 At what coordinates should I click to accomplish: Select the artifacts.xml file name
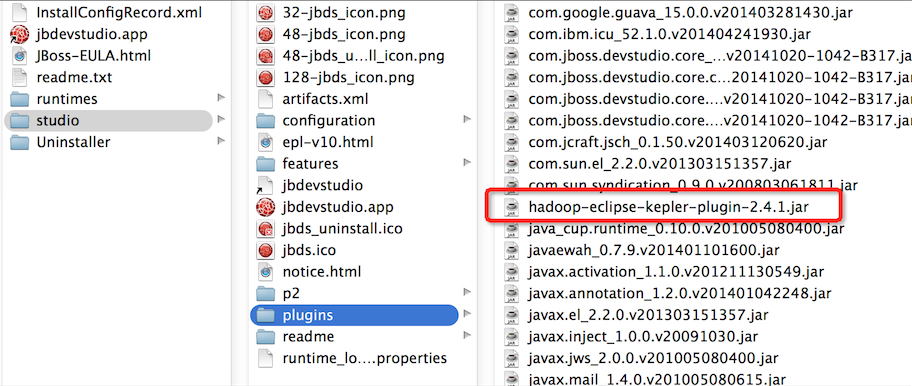tap(326, 99)
